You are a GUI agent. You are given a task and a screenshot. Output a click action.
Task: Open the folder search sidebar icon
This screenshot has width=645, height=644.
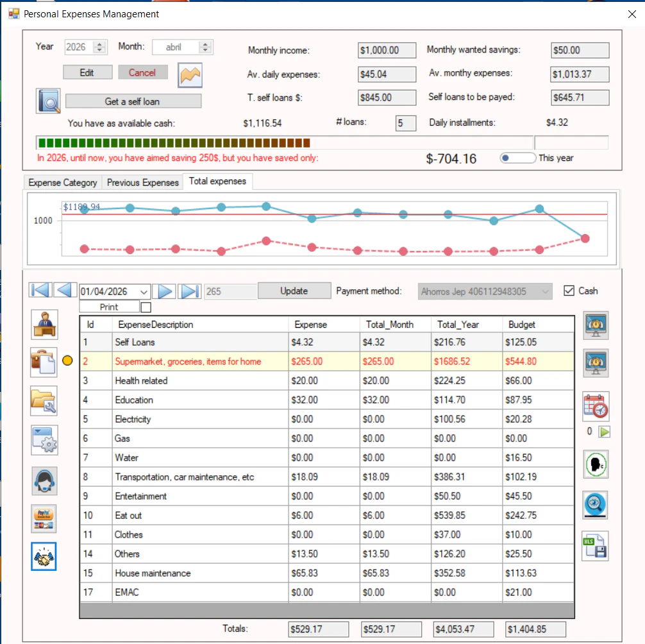(44, 401)
